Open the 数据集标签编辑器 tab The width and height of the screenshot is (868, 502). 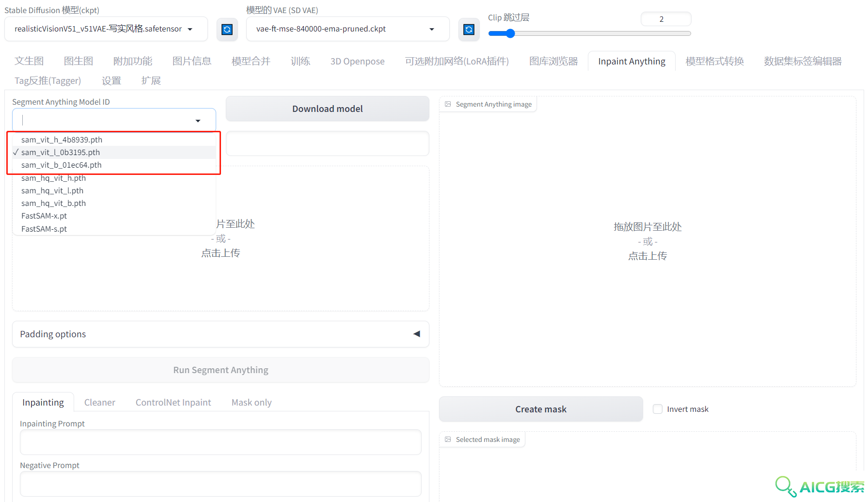[x=803, y=61]
